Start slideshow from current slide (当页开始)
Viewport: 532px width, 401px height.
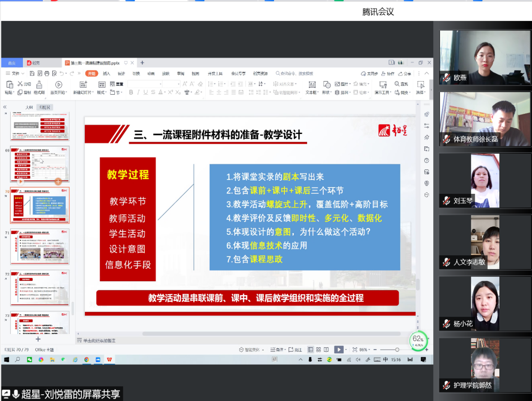pos(59,84)
